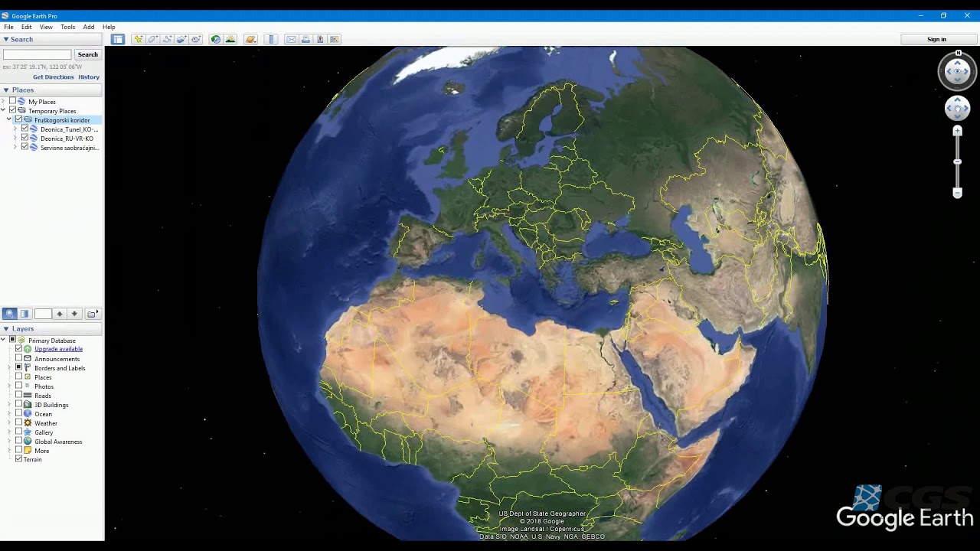Disable the Terrain layer checkbox
This screenshot has height=551, width=980.
click(x=18, y=459)
